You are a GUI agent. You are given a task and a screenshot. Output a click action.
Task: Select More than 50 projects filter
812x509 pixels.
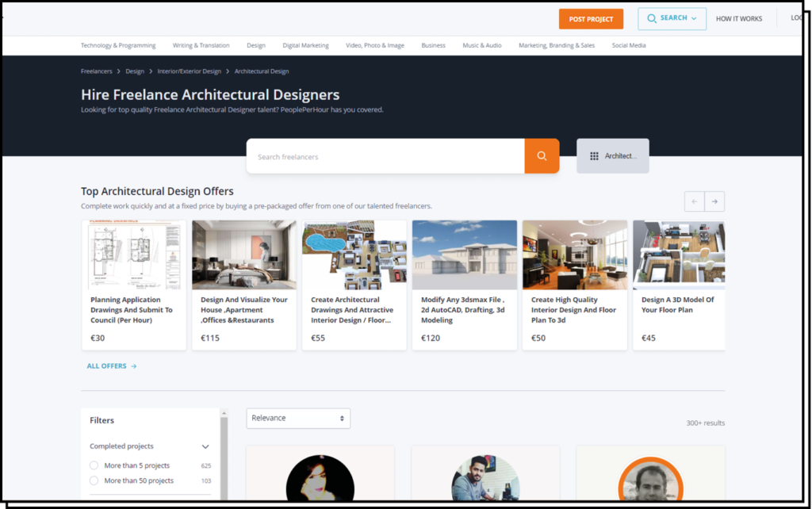point(94,480)
